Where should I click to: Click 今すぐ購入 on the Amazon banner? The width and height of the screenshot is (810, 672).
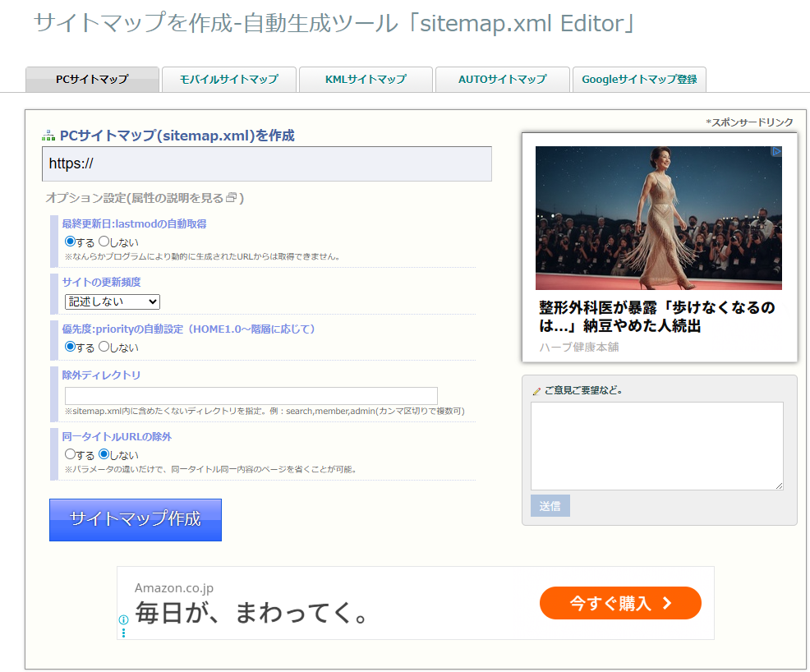coord(620,602)
